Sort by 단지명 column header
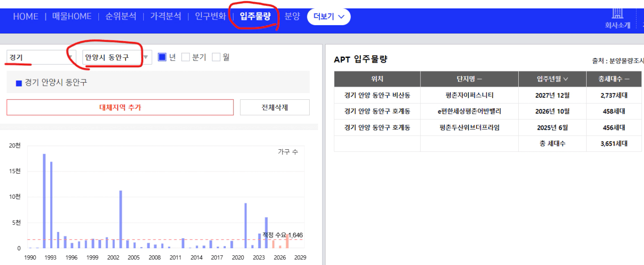This screenshot has width=644, height=265. [469, 79]
